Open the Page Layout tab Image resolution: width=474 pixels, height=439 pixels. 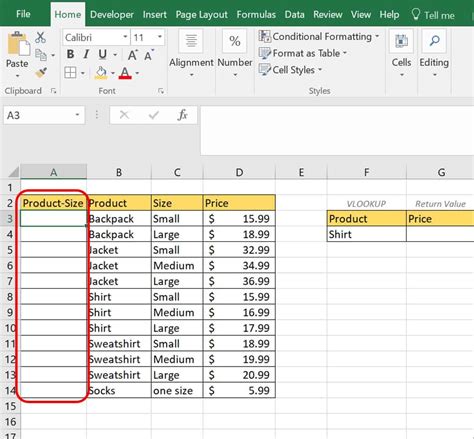click(201, 15)
